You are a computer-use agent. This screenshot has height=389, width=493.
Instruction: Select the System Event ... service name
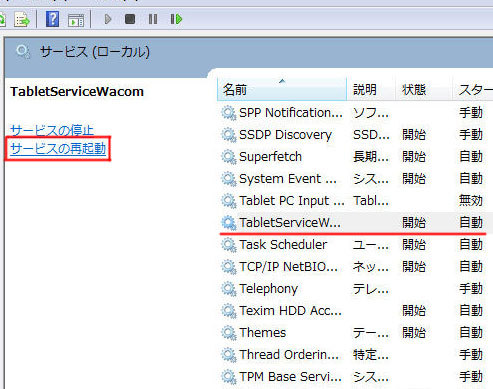(x=288, y=179)
